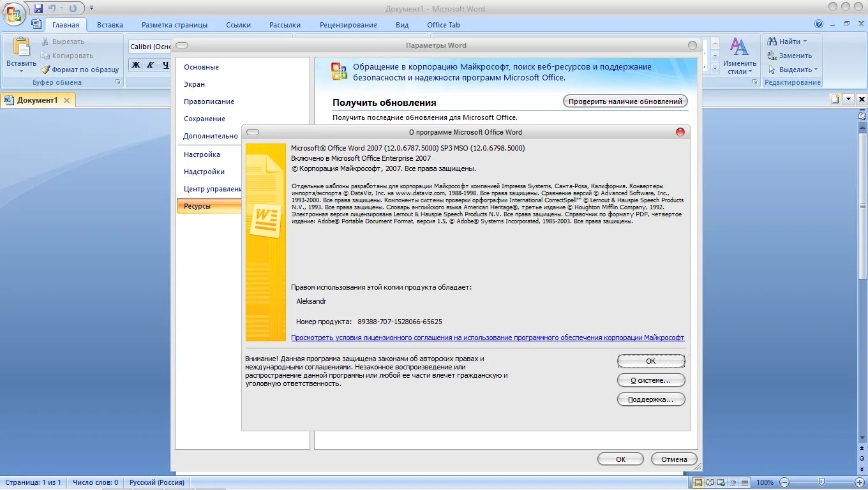The height and width of the screenshot is (490, 868).
Task: Toggle Underline (Ч) formatting
Action: pos(165,64)
